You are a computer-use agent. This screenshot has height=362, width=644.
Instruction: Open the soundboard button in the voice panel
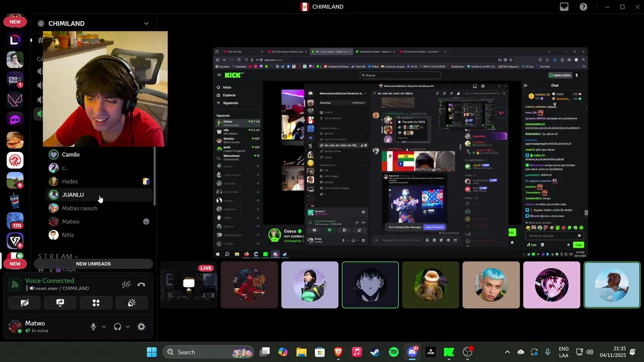(132, 303)
